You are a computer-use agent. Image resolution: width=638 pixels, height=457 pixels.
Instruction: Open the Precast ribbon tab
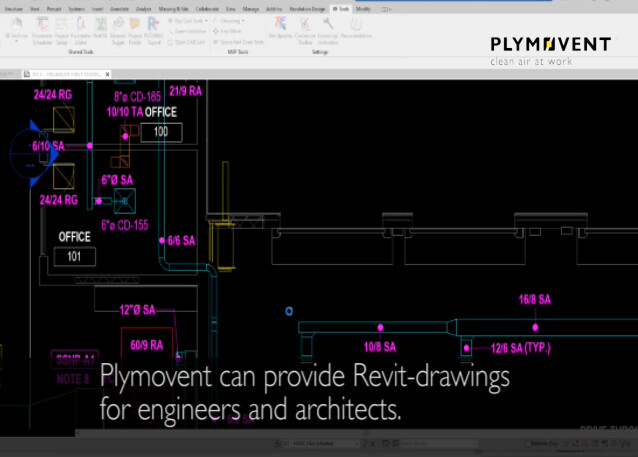click(54, 9)
